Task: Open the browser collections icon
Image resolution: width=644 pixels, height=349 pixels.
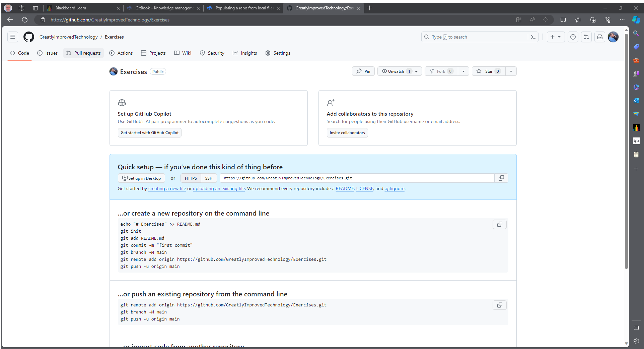Action: click(593, 20)
